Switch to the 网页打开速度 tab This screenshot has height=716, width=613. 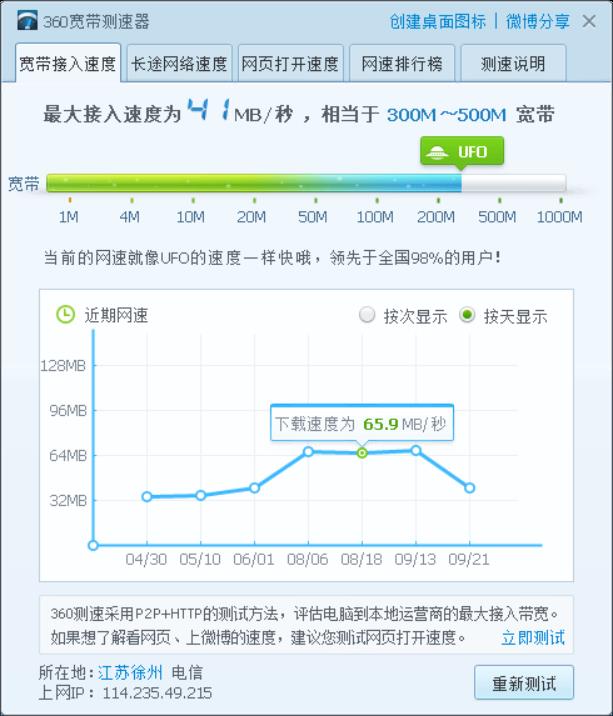pyautogui.click(x=291, y=63)
